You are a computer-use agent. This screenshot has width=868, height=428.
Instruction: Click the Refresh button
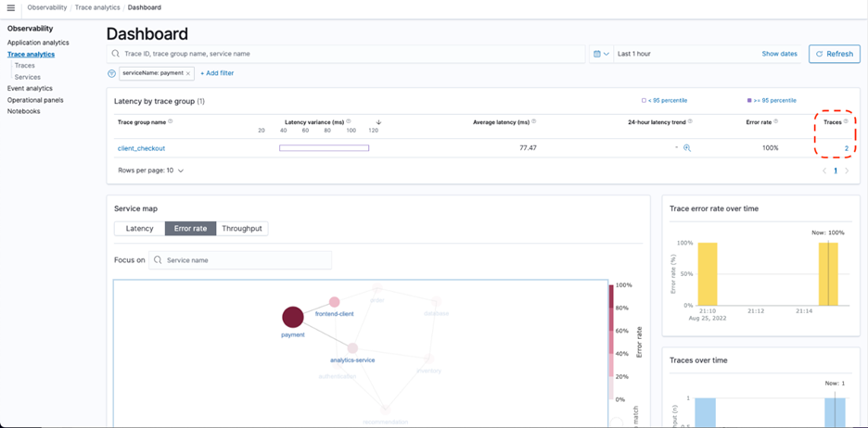pos(835,54)
